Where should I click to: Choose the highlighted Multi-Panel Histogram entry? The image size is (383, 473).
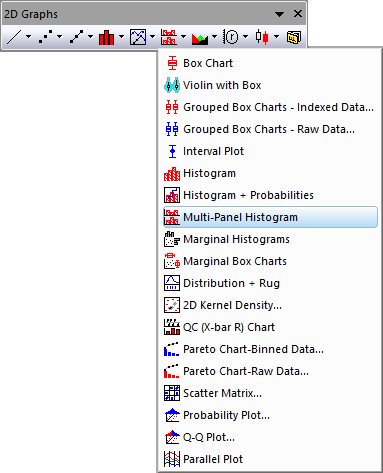click(270, 217)
